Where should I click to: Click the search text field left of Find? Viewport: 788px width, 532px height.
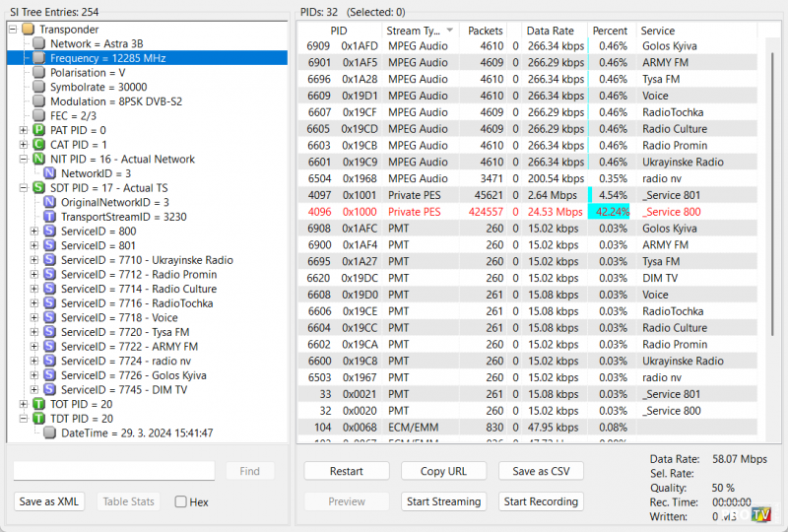click(114, 471)
